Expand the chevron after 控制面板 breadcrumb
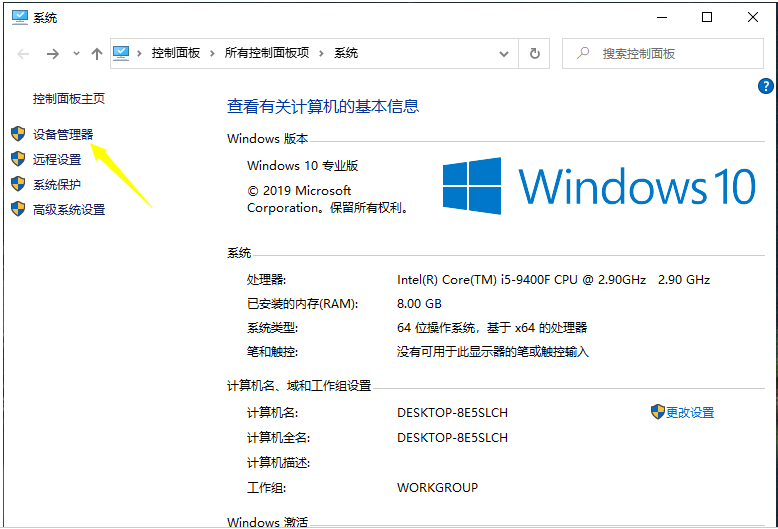778x529 pixels. click(212, 53)
